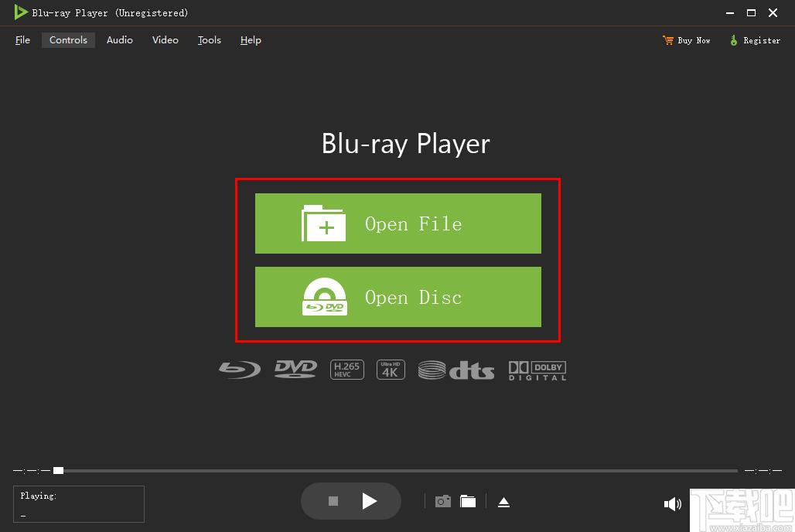The height and width of the screenshot is (532, 795).
Task: Click the shopping cart Buy Now icon
Action: pyautogui.click(x=668, y=40)
